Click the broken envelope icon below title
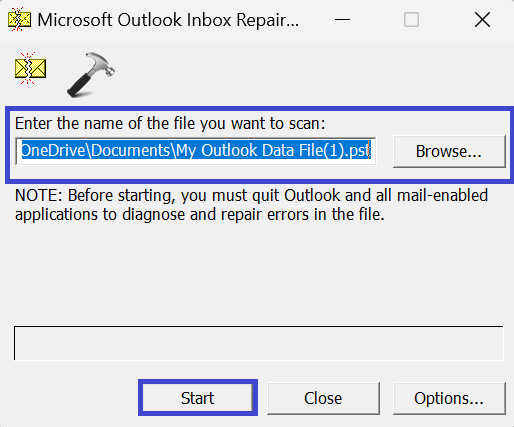Image resolution: width=514 pixels, height=427 pixels. point(30,68)
